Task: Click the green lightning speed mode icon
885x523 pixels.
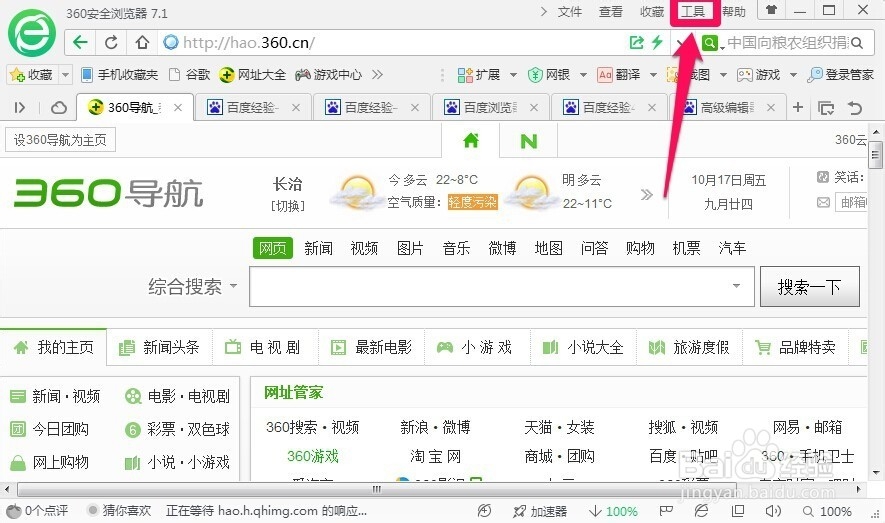Action: [x=657, y=42]
